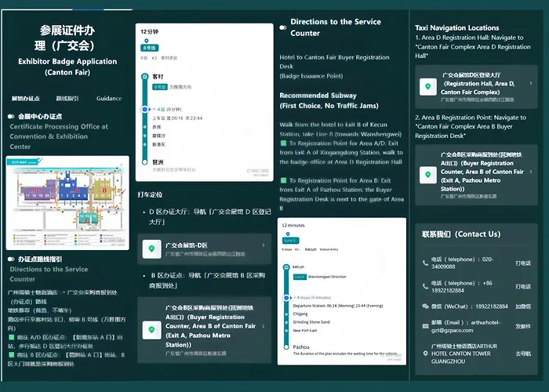Screen dimensions: 549x392
Task: Click the pin icon on 广交会展馆-D区 card
Action: (x=151, y=249)
